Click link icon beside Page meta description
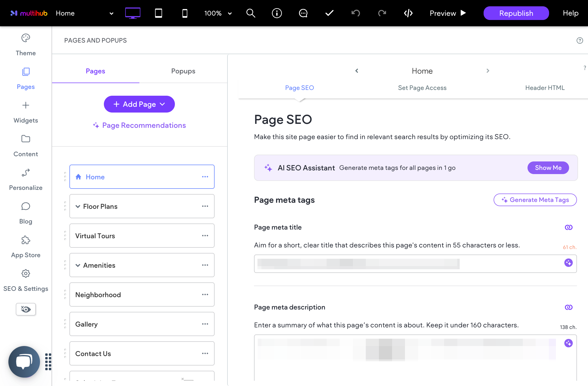The image size is (588, 386). [569, 307]
